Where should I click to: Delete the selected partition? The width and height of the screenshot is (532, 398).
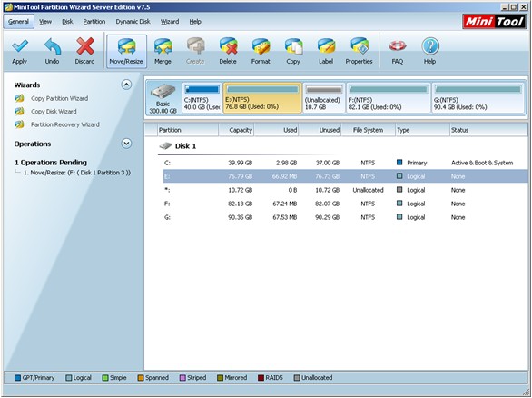tap(228, 51)
